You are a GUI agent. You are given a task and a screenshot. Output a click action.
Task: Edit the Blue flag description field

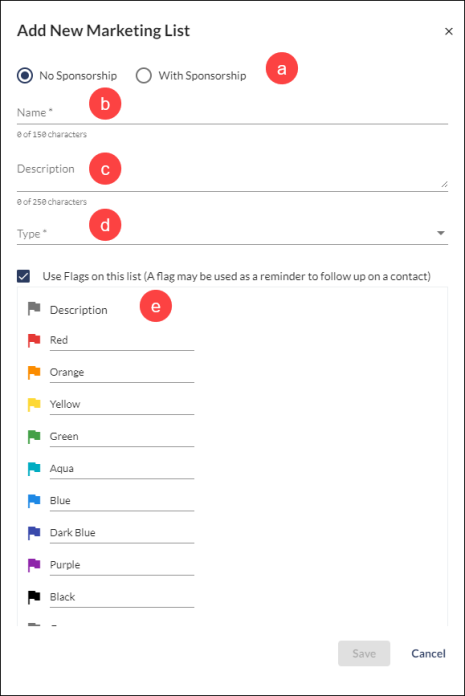tap(122, 501)
